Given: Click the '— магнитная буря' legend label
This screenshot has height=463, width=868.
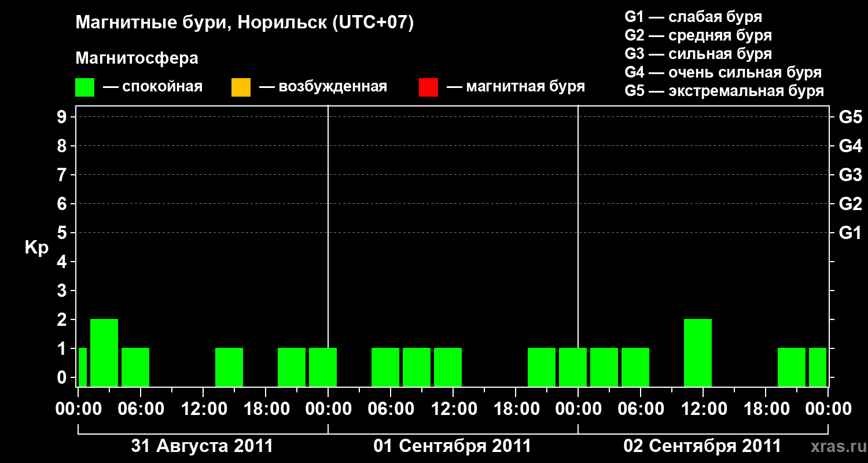Looking at the screenshot, I should (516, 87).
